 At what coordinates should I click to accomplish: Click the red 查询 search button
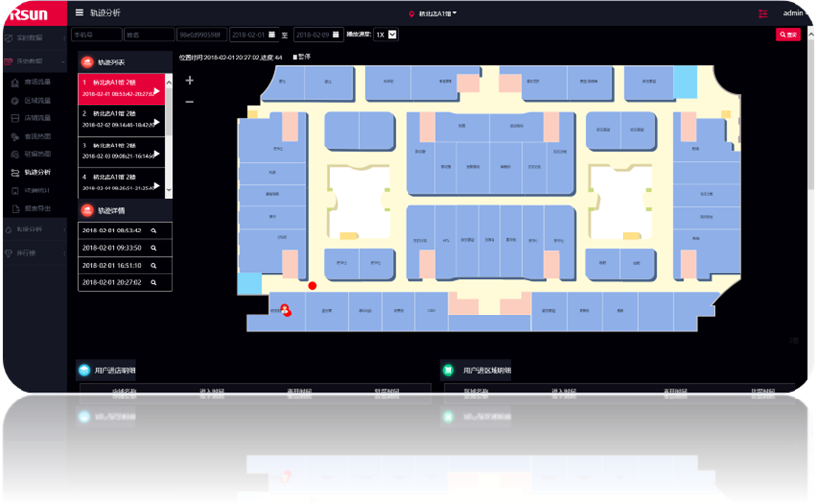788,34
